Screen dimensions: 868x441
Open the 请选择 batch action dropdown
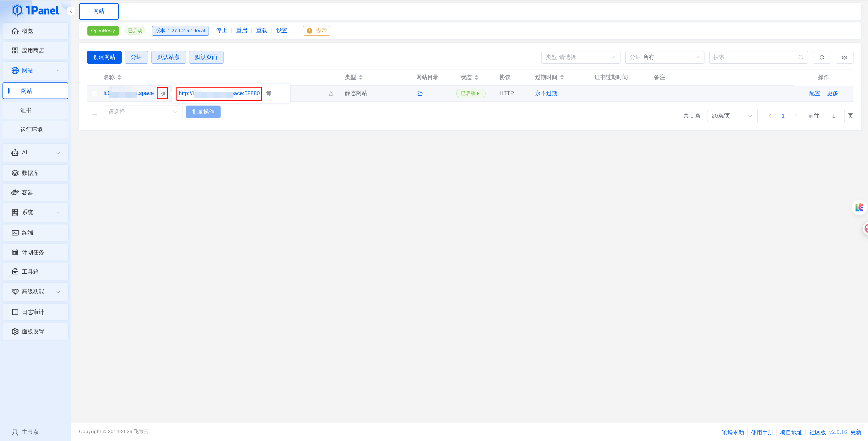pyautogui.click(x=143, y=112)
